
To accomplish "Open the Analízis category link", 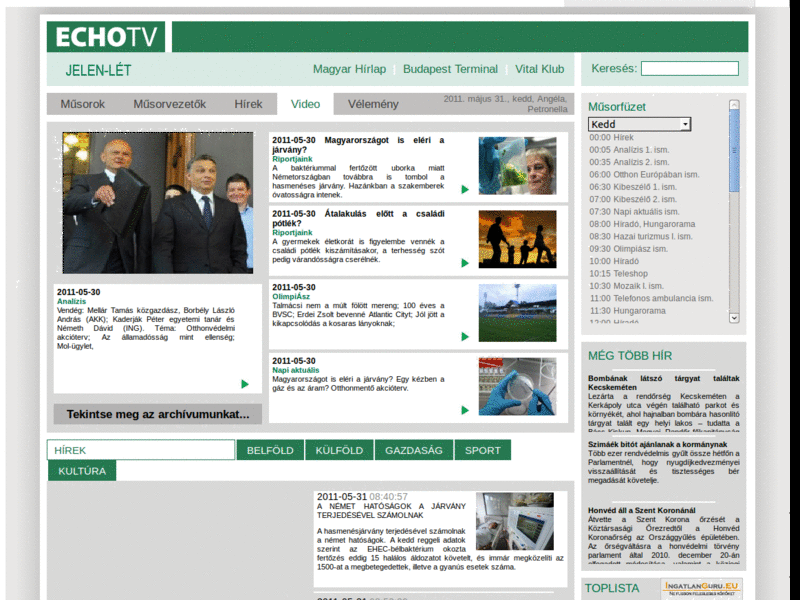I will click(71, 302).
